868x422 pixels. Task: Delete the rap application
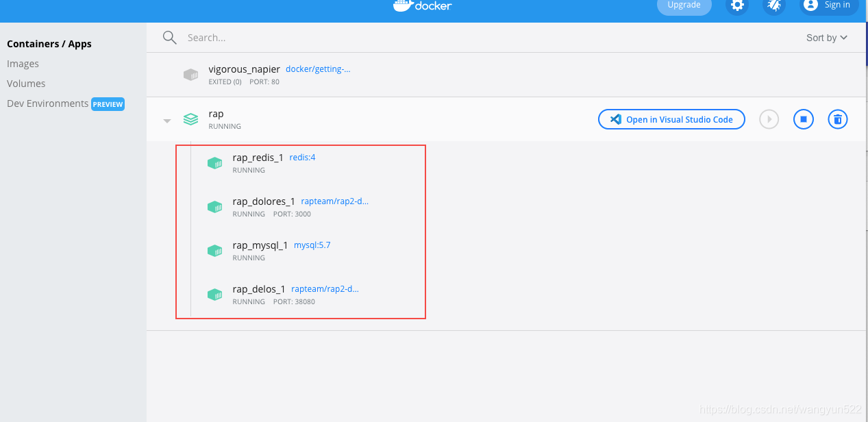click(838, 119)
